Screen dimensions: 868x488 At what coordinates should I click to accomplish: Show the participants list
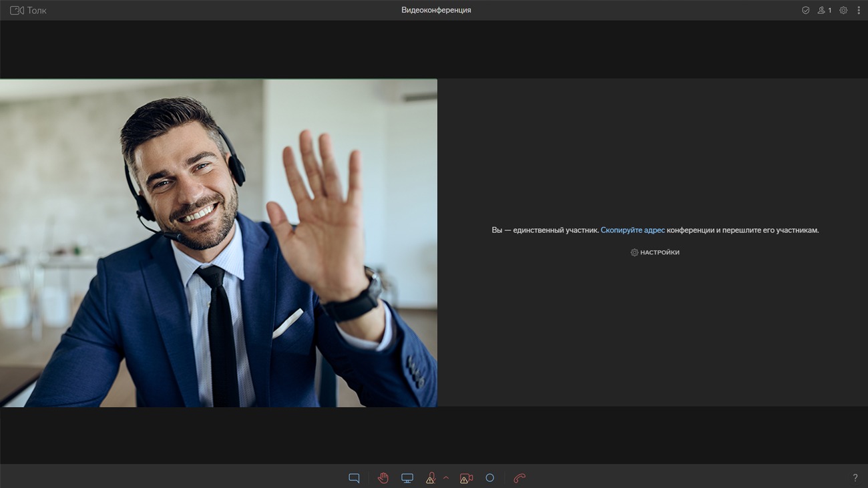point(821,11)
